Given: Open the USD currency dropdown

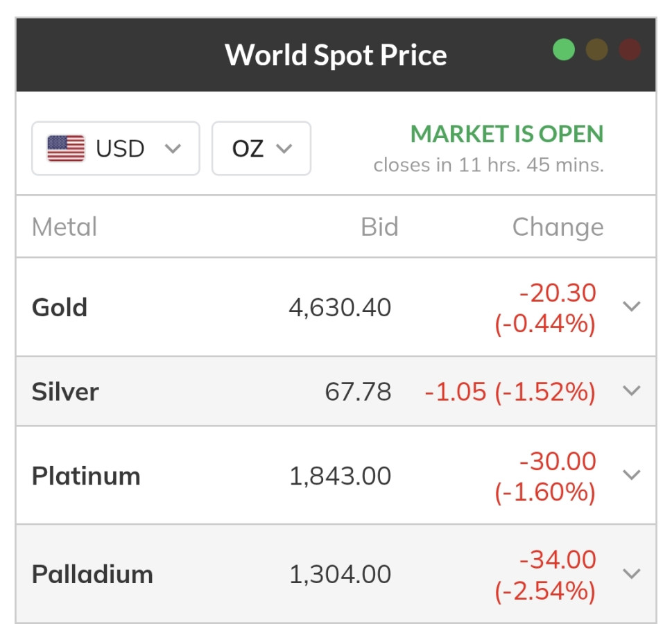Looking at the screenshot, I should click(x=116, y=148).
